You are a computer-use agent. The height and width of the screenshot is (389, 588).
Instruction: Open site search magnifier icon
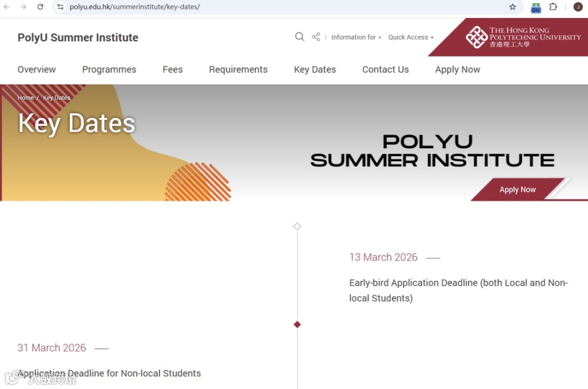[299, 37]
